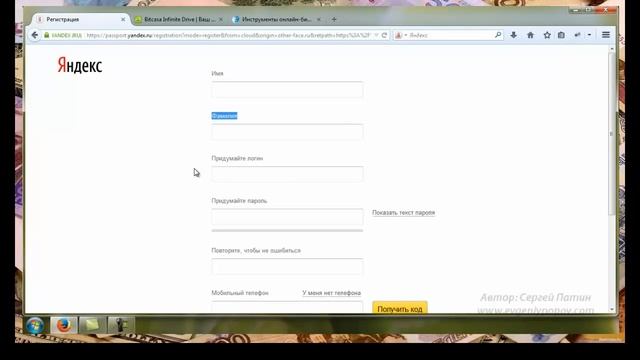
Task: Click the green padlock site identity icon
Action: click(47, 36)
